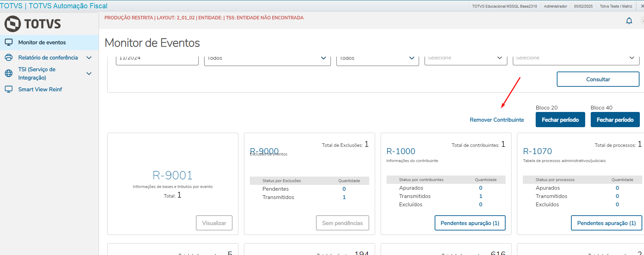Click the Transmitidos row in R-9000 card
Screen dimensions: 644x255
pyautogui.click(x=309, y=197)
